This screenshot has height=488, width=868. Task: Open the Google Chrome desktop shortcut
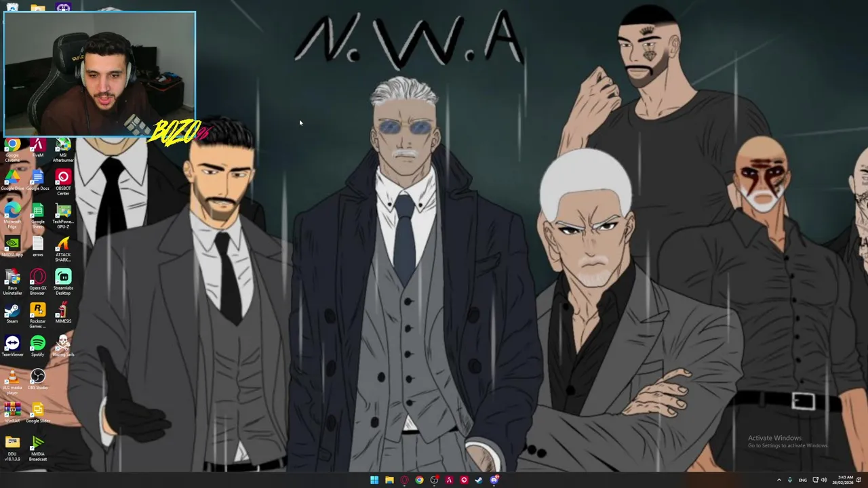(x=12, y=149)
